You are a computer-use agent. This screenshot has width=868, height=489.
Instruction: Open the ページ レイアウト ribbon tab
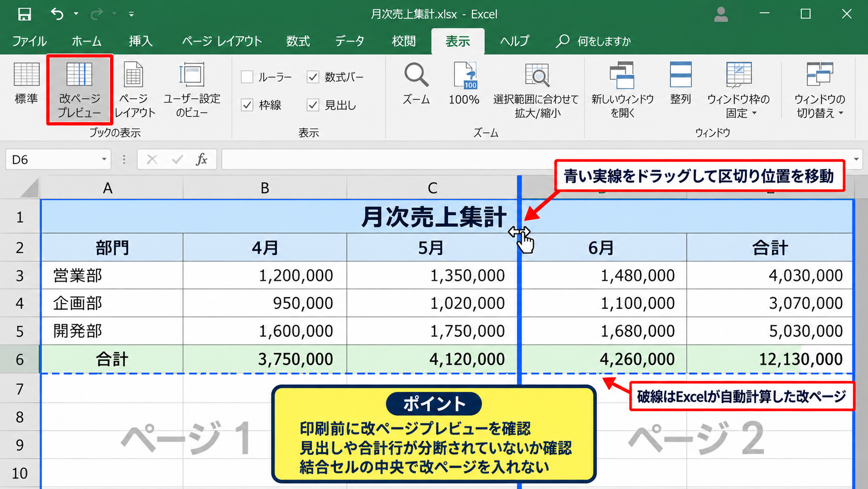click(222, 41)
